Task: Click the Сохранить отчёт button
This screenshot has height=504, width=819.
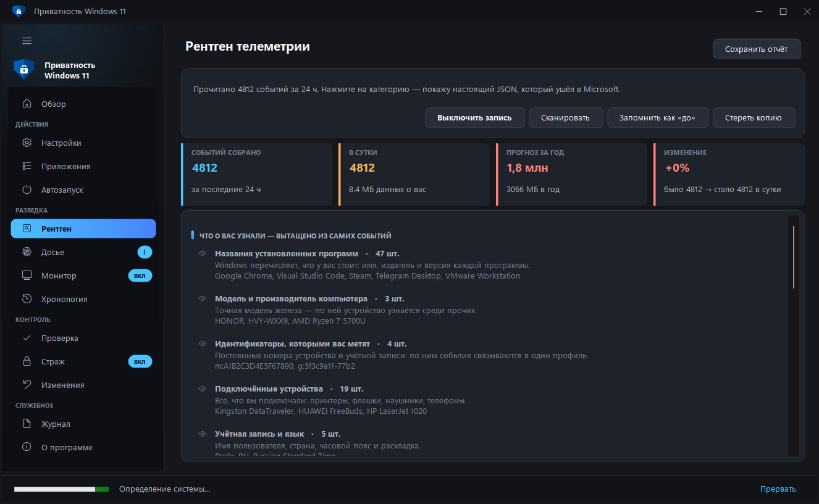Action: (x=757, y=49)
